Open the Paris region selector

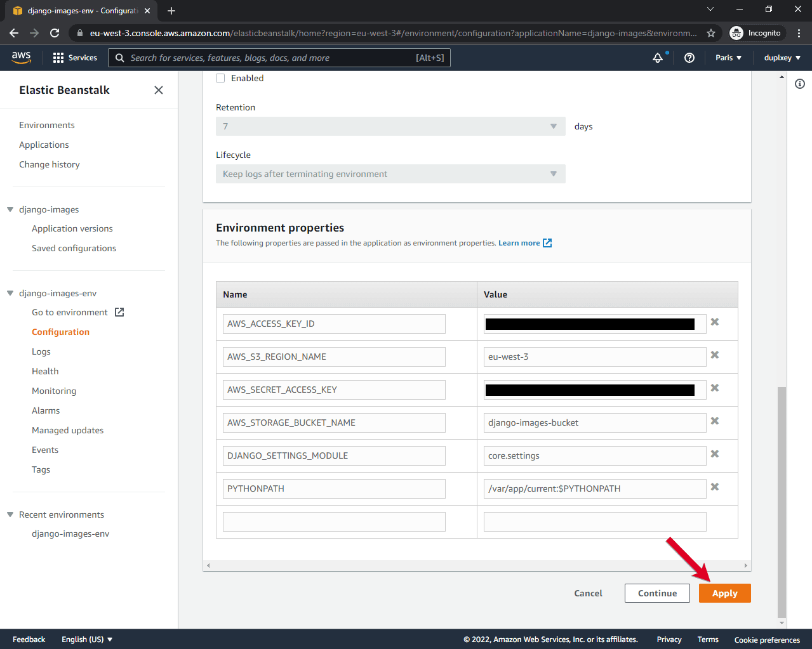tap(728, 57)
